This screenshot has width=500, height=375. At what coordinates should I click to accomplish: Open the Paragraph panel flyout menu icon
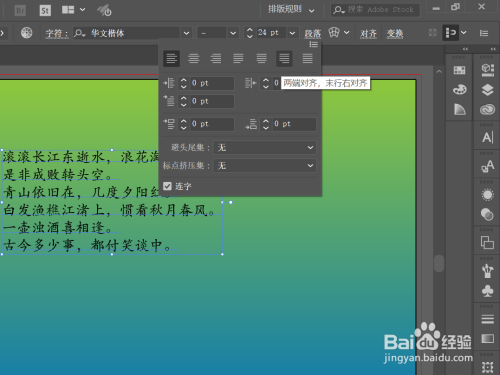(313, 44)
